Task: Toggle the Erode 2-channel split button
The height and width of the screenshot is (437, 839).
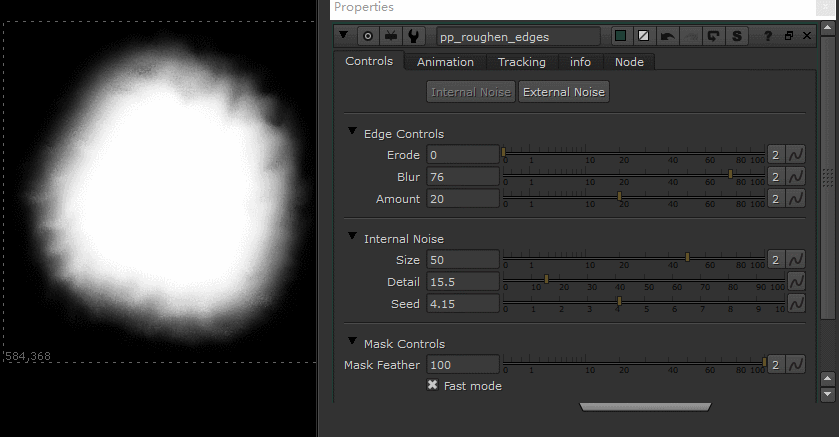Action: [x=776, y=155]
